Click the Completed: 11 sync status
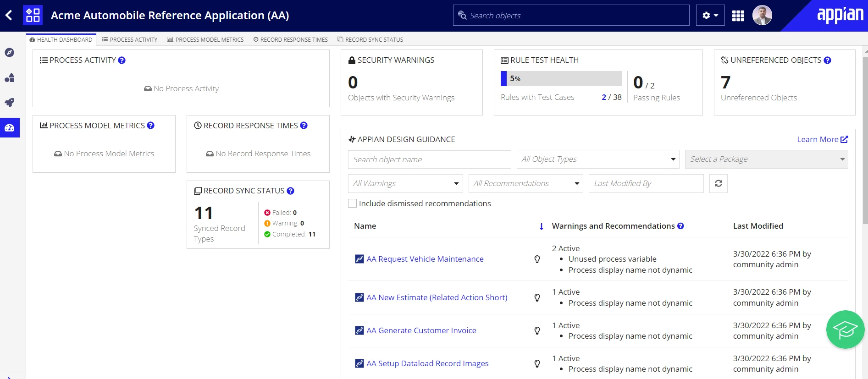The width and height of the screenshot is (868, 379). click(x=290, y=234)
